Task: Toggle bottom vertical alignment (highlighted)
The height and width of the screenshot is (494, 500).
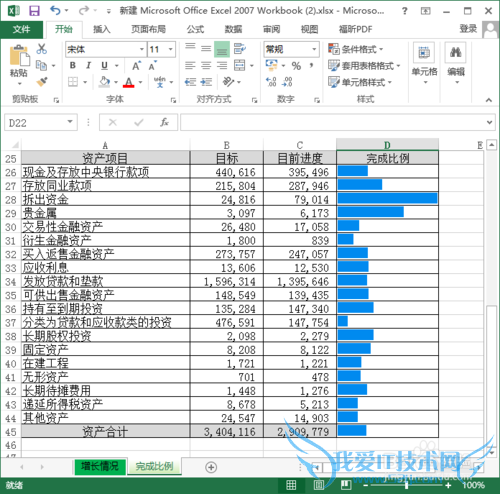Action: (x=222, y=49)
